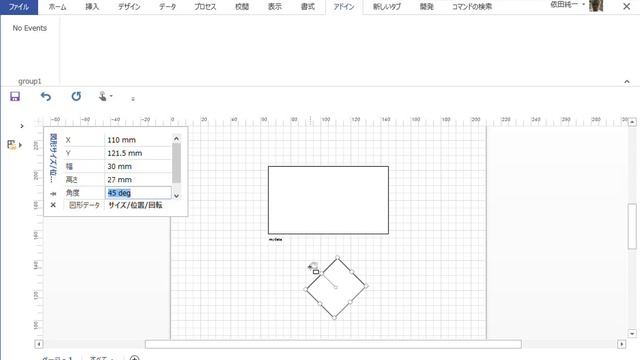Select the large rectangle shape
Screen dimensions: 640x360
click(x=328, y=200)
